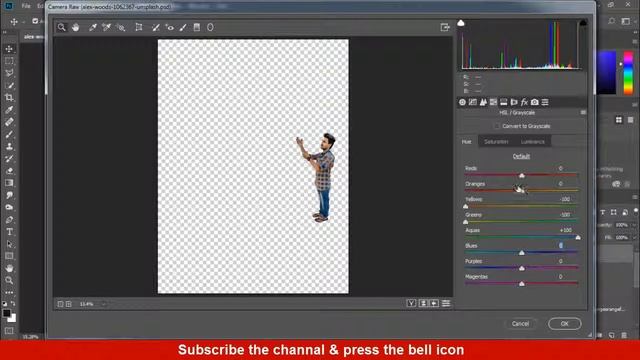Select the Zoom tool in Camera Raw toolbar

coord(62,27)
